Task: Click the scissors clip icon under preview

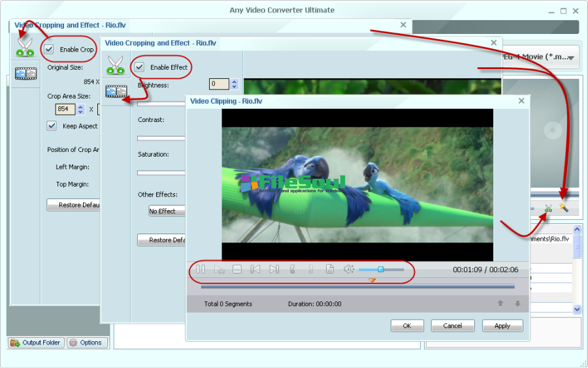Action: pyautogui.click(x=548, y=209)
